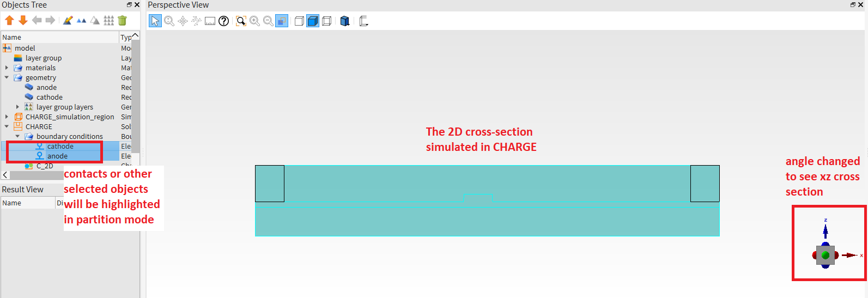Click the Result View panel title

22,190
